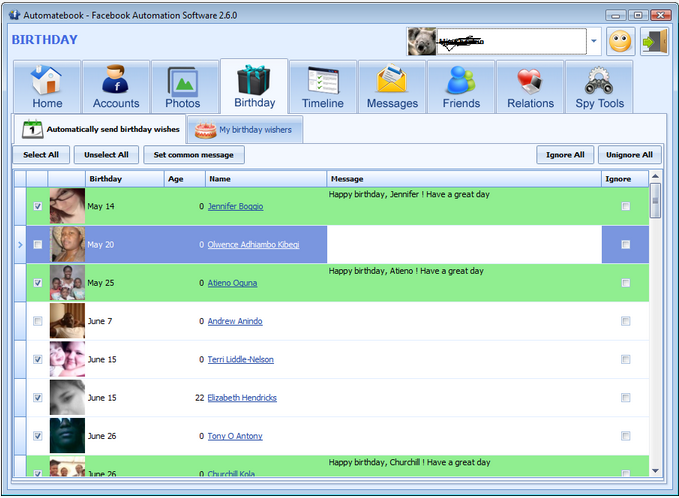679x498 pixels.
Task: Select the Birthday gift box icon
Action: coord(254,80)
